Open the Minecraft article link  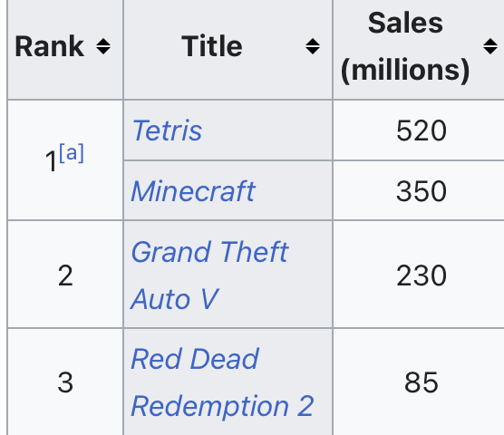pyautogui.click(x=193, y=191)
